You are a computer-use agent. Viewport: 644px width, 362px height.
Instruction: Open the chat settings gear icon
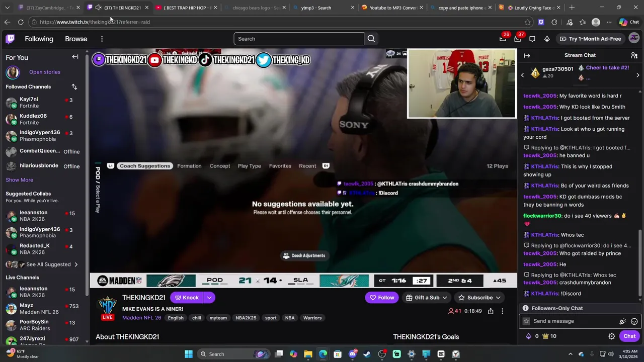coord(612,336)
